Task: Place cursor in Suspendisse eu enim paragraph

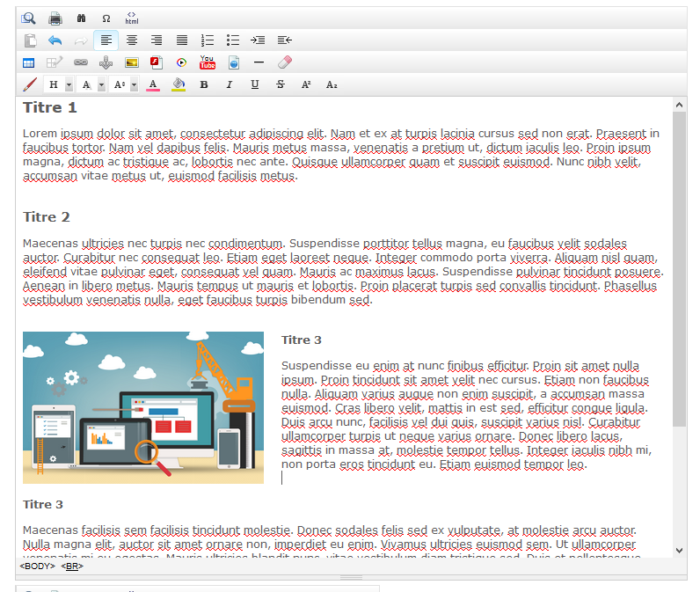Action: [x=466, y=415]
